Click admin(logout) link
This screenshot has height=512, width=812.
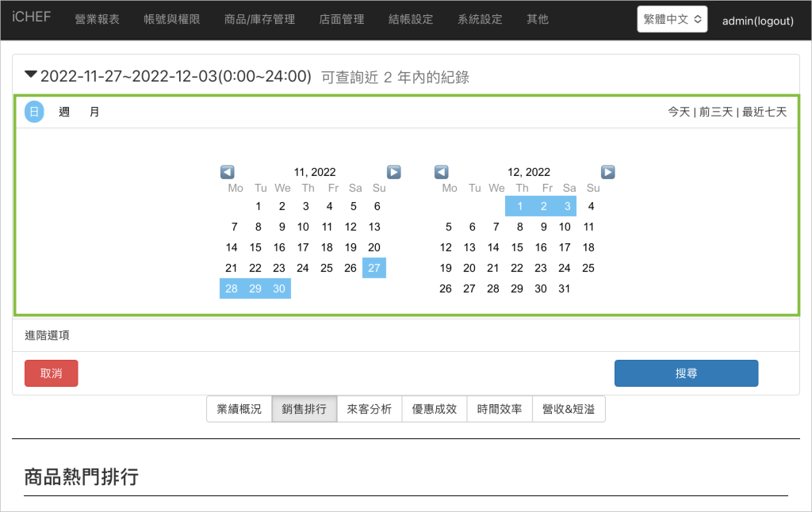click(757, 21)
